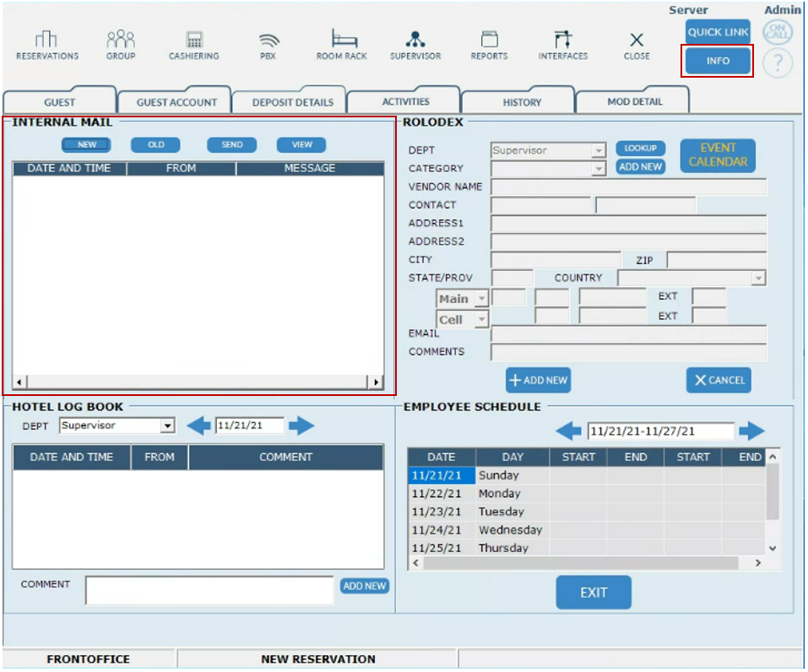Switch to the Guest Account tab

coord(177,102)
